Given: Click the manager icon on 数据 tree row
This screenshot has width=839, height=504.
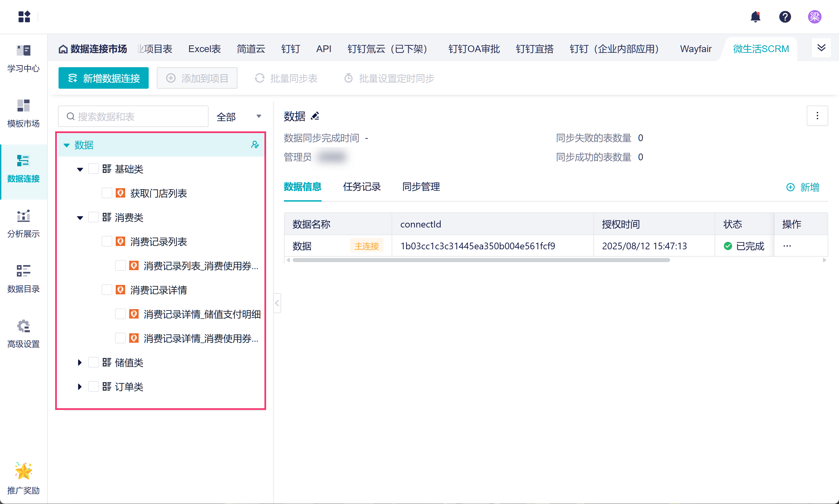Looking at the screenshot, I should (255, 145).
